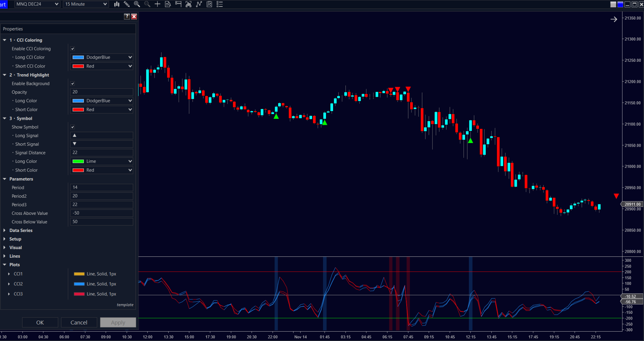Collapse the Plots section
This screenshot has width=644, height=341.
5,264
